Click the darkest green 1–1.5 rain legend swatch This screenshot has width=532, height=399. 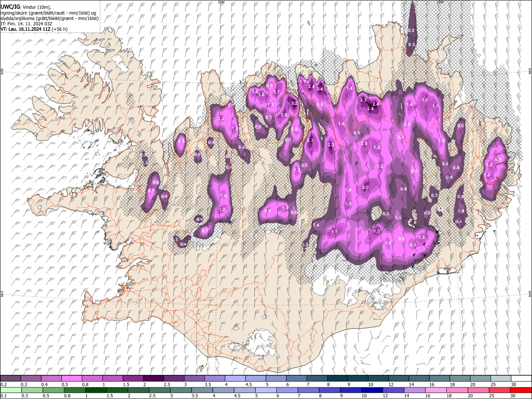(96, 390)
